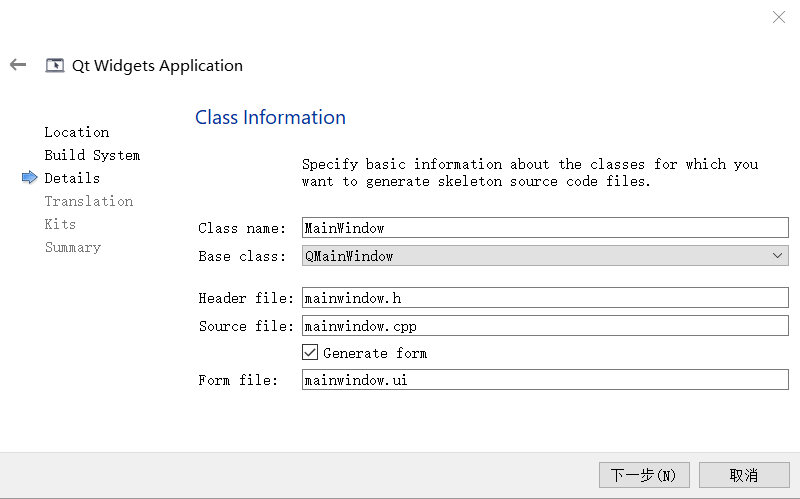Jump to the Build System step
800x499 pixels.
click(92, 155)
